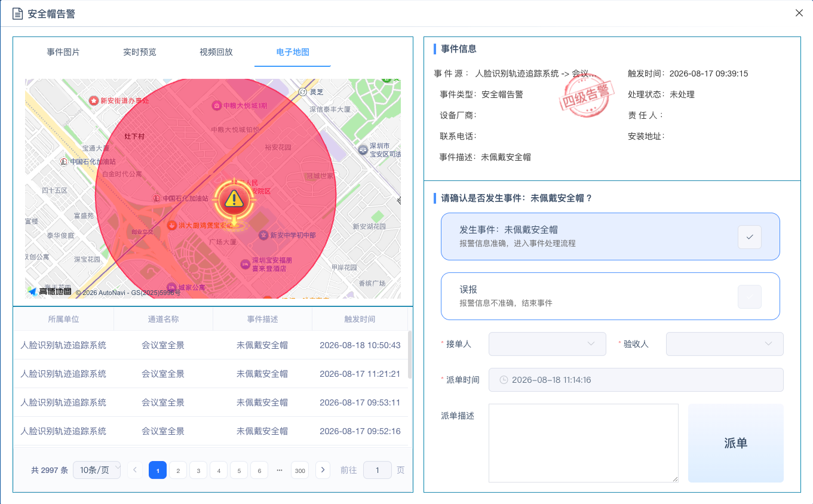Go to page 2
Screen dimensions: 813x504
point(178,470)
